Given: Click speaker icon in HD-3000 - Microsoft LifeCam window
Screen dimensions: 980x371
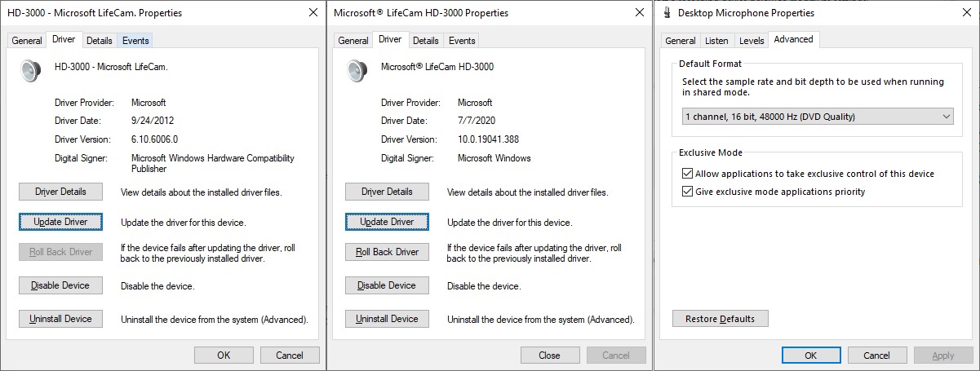Looking at the screenshot, I should [32, 72].
